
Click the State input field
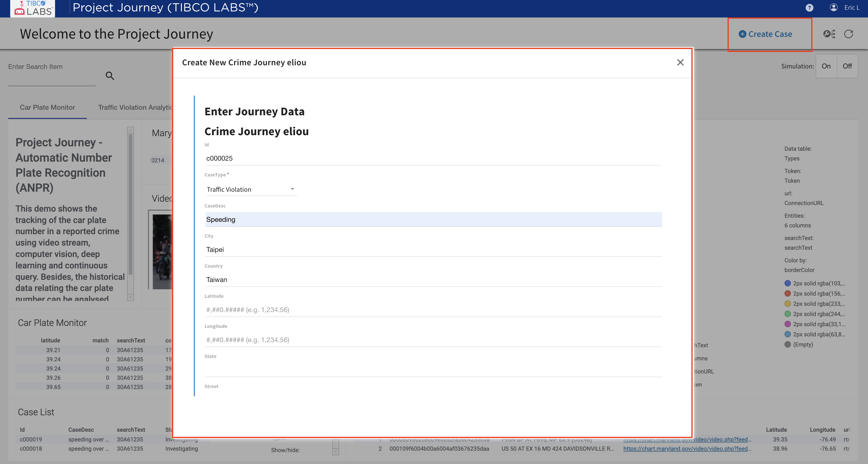point(433,370)
